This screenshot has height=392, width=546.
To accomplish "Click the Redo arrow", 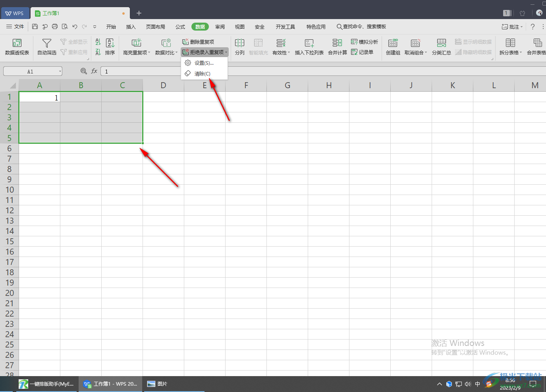I will tap(84, 27).
